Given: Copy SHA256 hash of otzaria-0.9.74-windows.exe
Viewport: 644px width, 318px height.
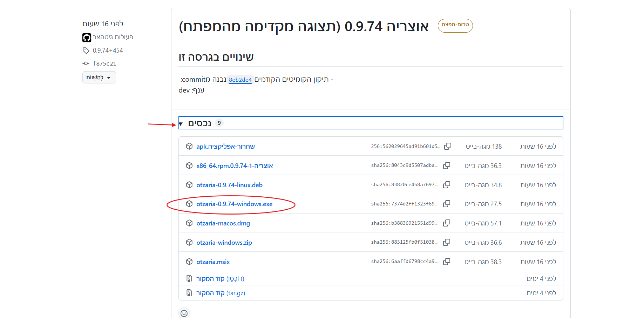Looking at the screenshot, I should pyautogui.click(x=447, y=204).
